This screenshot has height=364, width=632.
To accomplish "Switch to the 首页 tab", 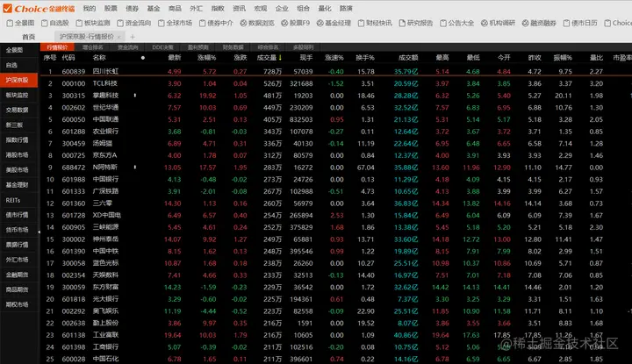I will 28,37.
